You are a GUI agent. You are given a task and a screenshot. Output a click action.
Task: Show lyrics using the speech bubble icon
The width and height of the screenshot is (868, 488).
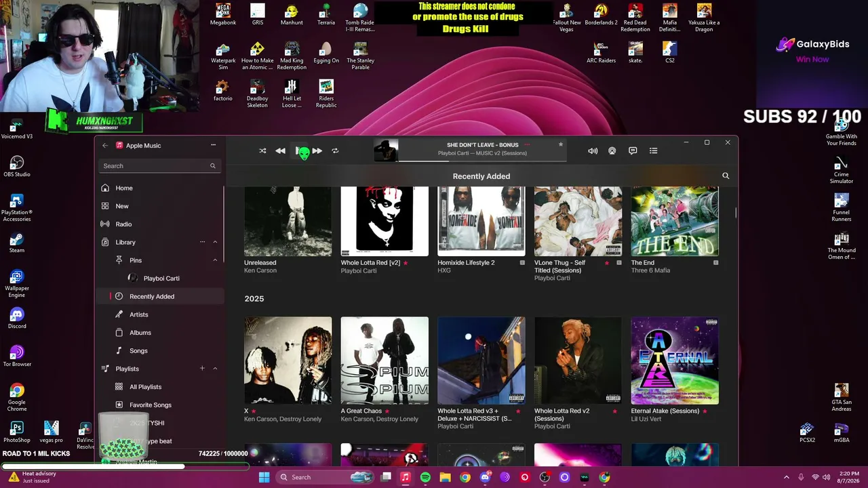pos(633,151)
